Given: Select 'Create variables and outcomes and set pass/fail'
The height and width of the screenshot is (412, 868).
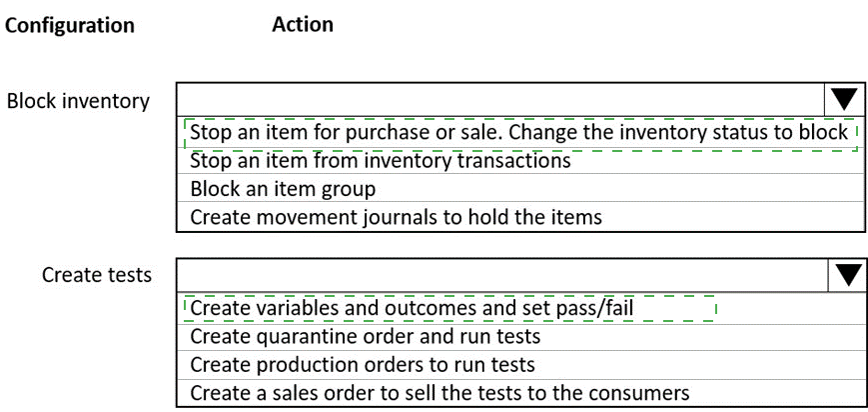Looking at the screenshot, I should [x=412, y=308].
